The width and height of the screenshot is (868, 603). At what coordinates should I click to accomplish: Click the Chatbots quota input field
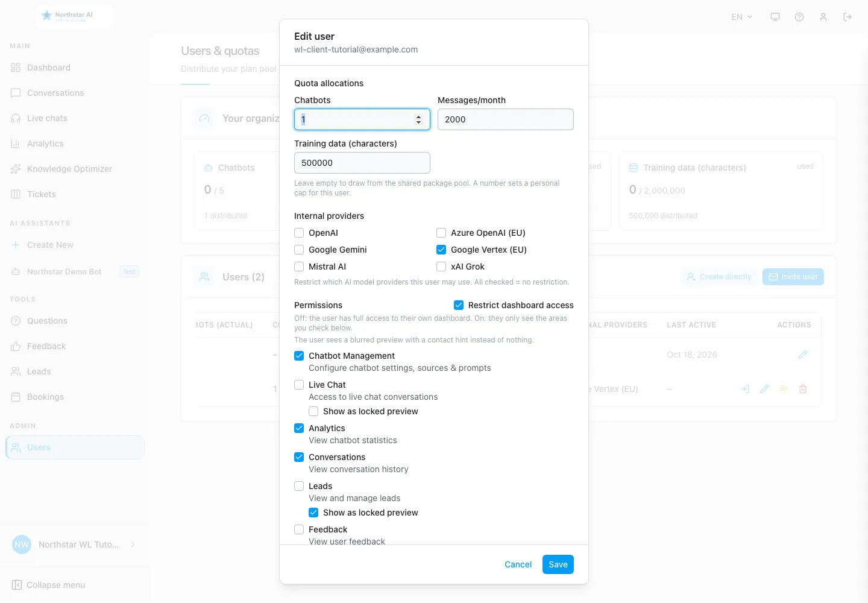362,119
